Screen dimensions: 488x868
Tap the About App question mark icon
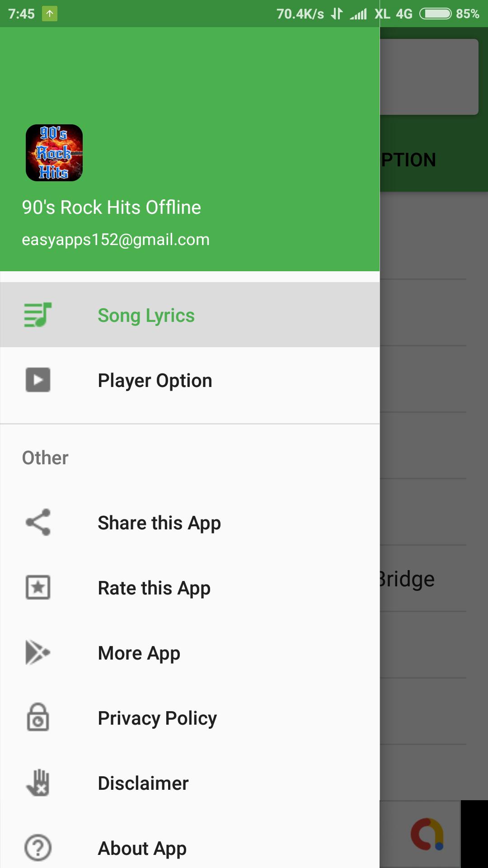point(38,848)
